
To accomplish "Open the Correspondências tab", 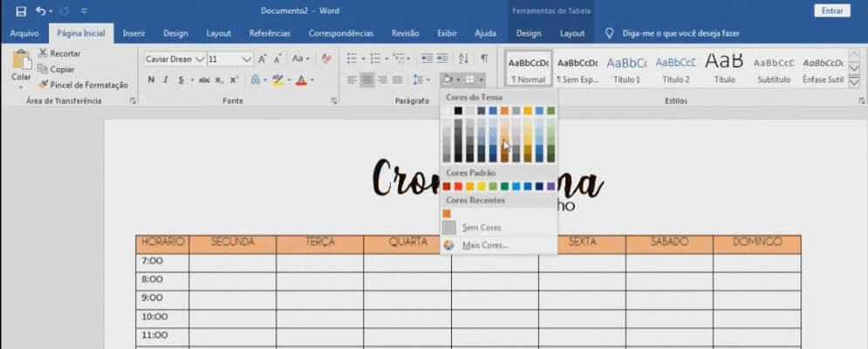I will point(341,33).
